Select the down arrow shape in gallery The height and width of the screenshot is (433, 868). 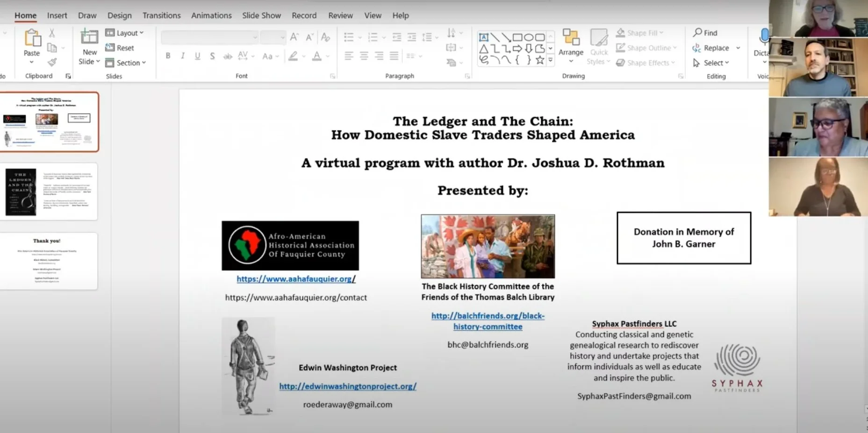tap(529, 49)
